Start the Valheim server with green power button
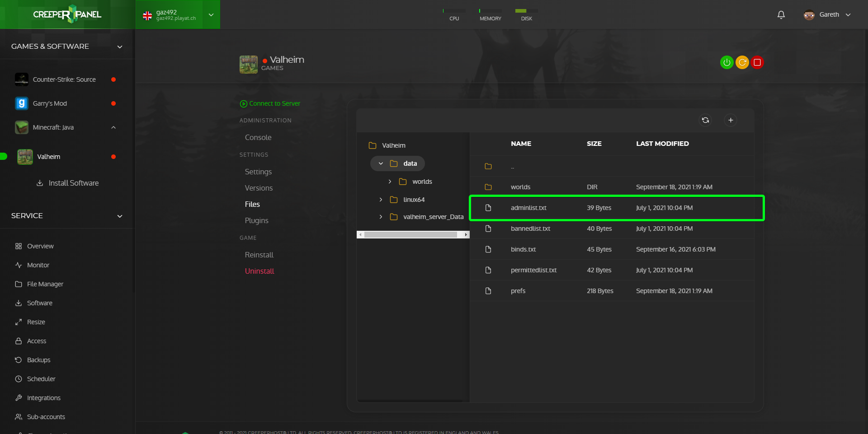The width and height of the screenshot is (868, 434). (x=726, y=62)
